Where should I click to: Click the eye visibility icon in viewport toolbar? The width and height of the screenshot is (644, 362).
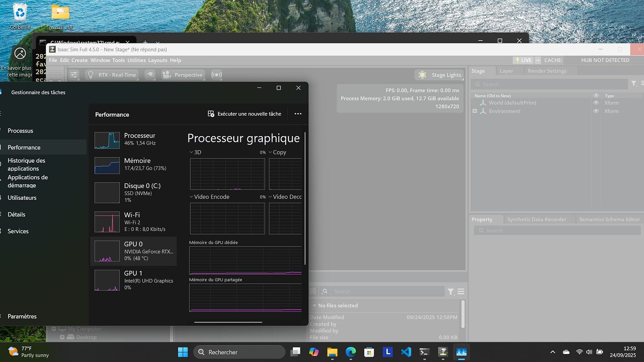[150, 75]
